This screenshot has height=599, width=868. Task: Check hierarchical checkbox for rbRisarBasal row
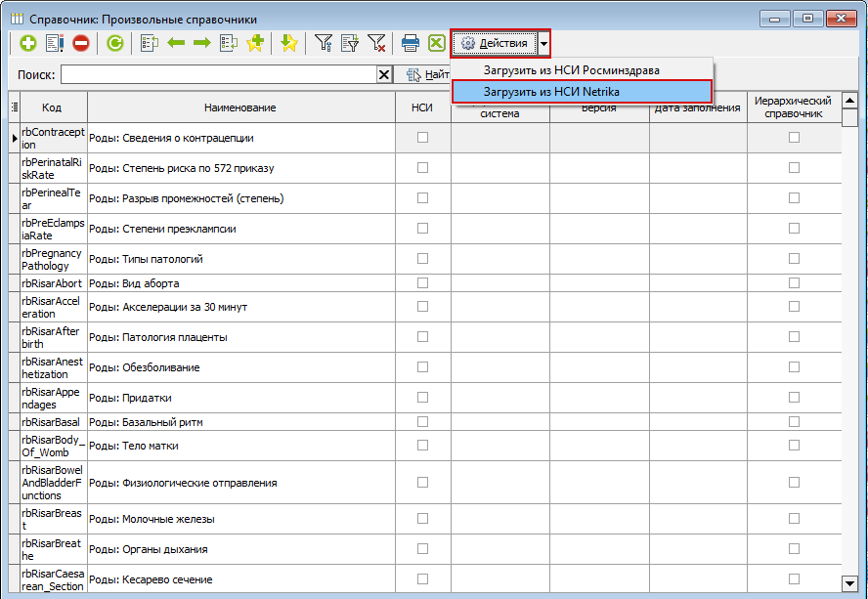tap(794, 422)
